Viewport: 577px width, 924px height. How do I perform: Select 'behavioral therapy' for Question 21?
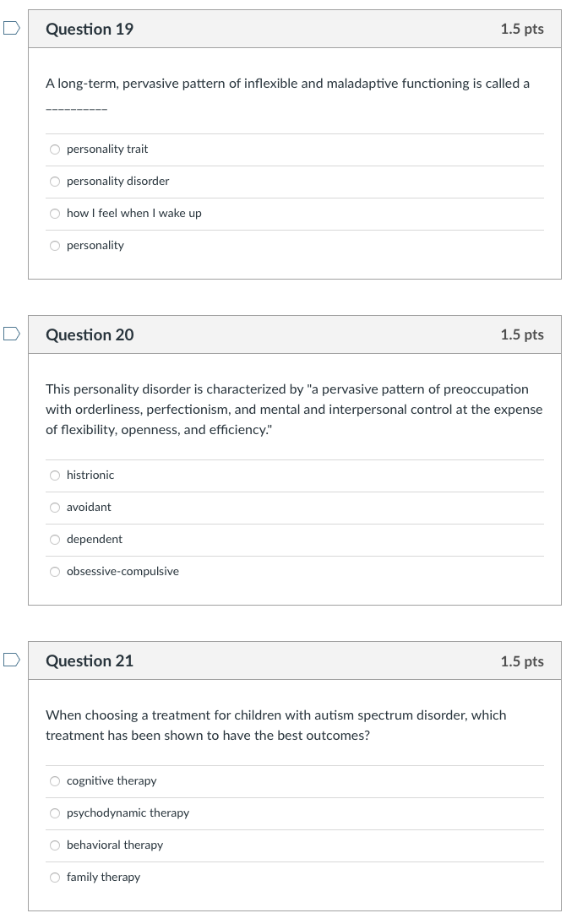54,845
